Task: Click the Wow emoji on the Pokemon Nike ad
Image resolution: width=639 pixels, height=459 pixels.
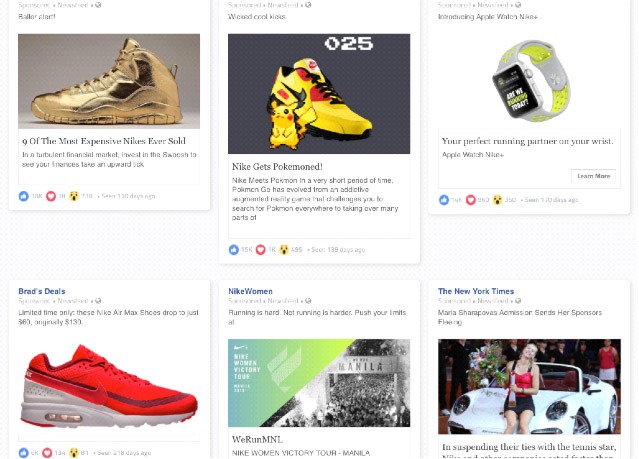Action: coord(284,250)
